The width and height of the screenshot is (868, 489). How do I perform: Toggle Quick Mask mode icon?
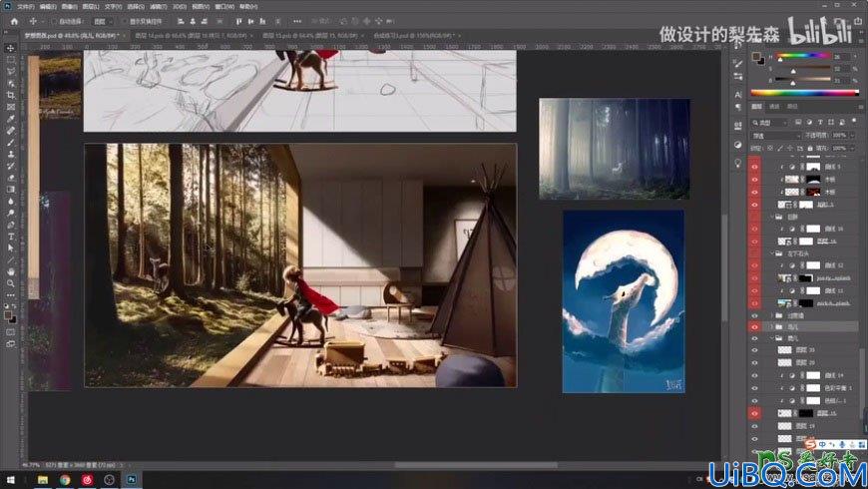click(11, 332)
